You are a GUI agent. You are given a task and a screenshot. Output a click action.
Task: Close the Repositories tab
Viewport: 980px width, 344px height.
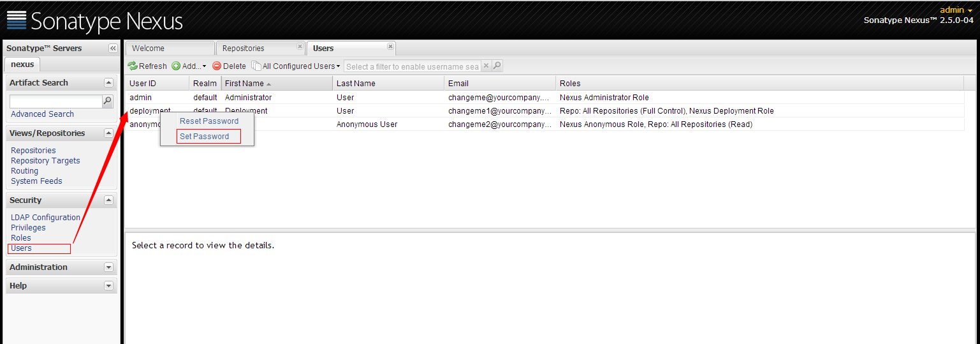click(300, 47)
